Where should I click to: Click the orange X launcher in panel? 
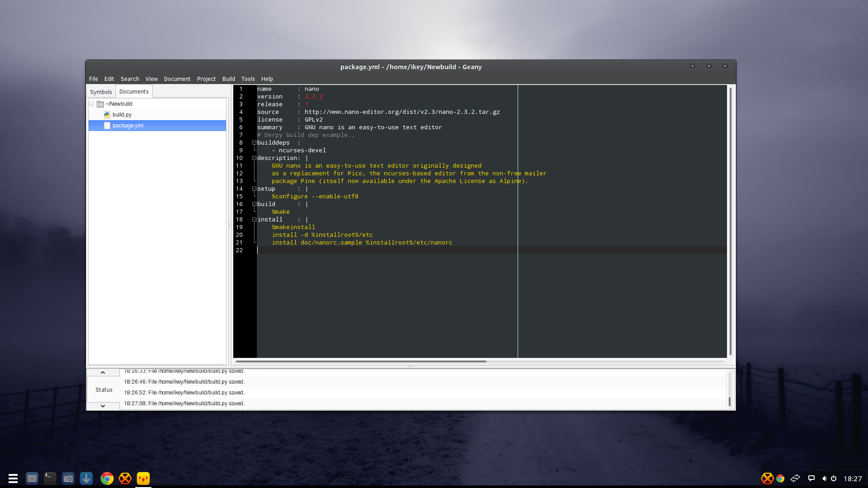click(x=125, y=478)
